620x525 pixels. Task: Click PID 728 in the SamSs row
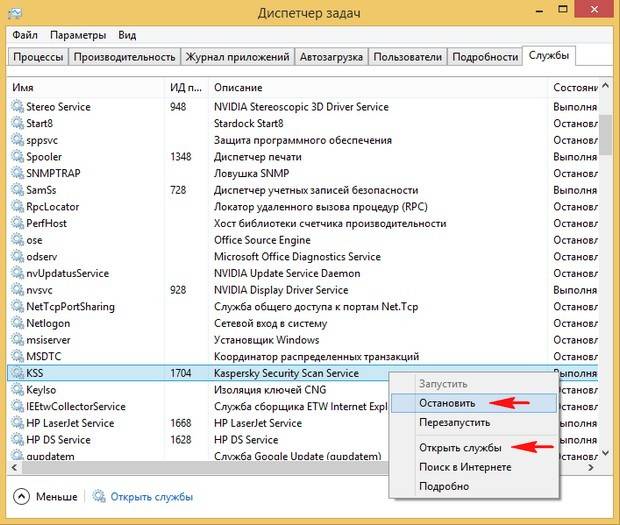178,190
